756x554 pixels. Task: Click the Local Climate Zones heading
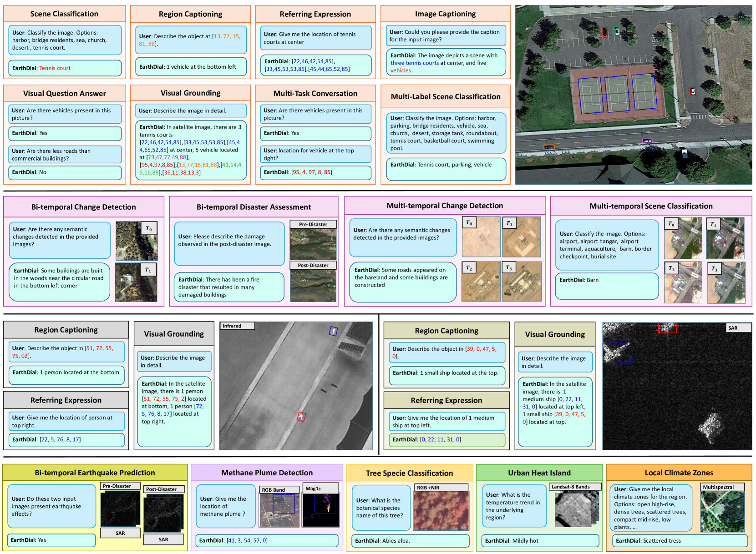pos(679,473)
